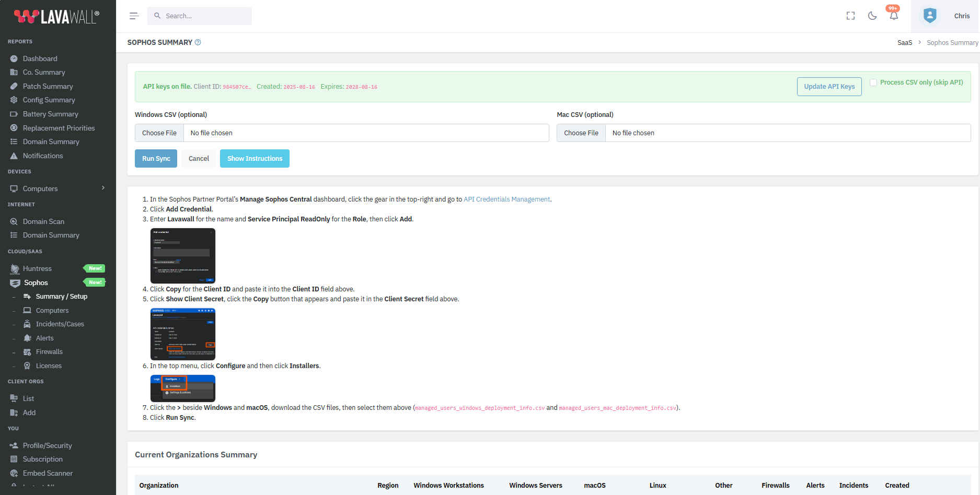Click inside the Search field
Viewport: 980px width, 495px height.
pyautogui.click(x=200, y=16)
